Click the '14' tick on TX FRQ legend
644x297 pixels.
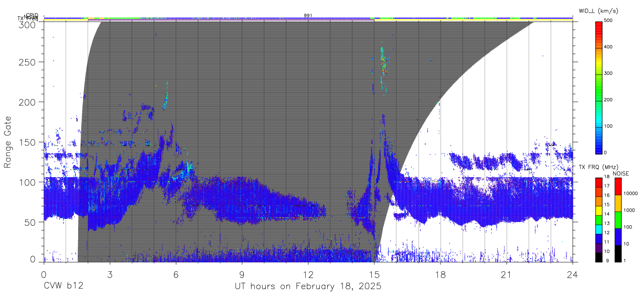[608, 214]
